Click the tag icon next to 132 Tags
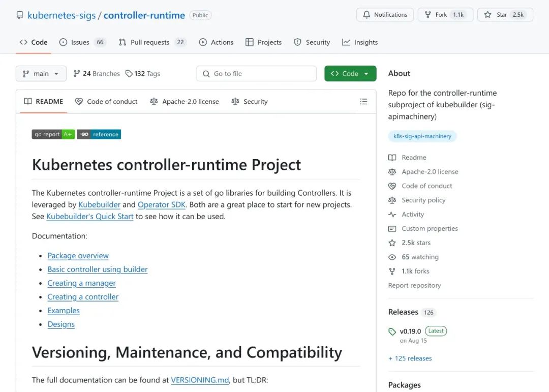The image size is (549, 392). (129, 74)
